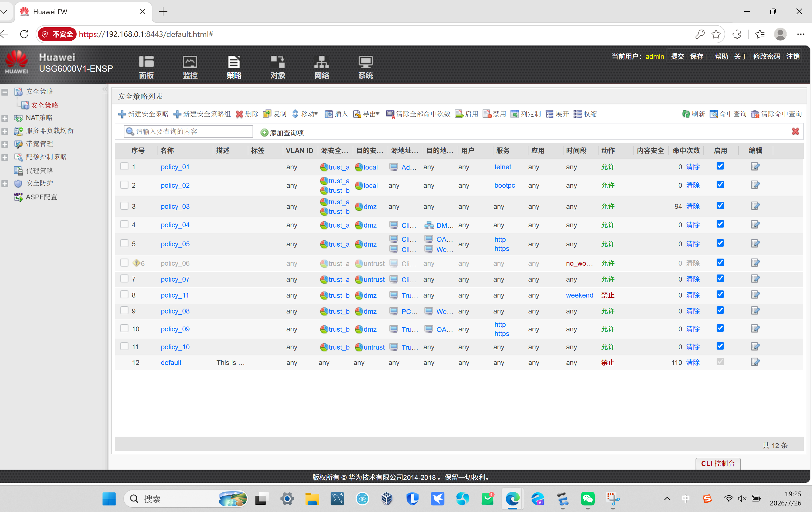Open 列定制 column customization
Screen dimensions: 812x512
(525, 114)
